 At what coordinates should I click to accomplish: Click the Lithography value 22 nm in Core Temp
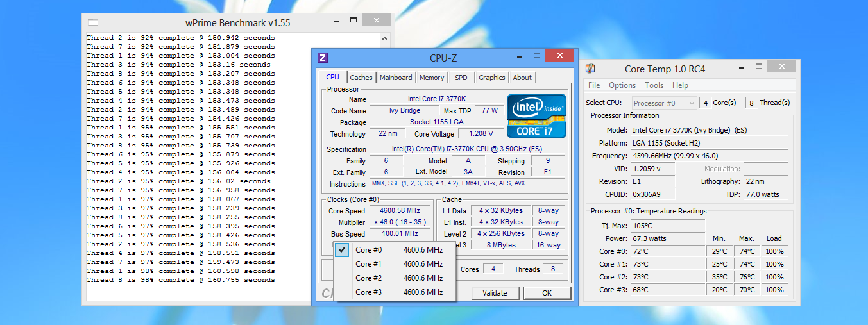click(765, 181)
